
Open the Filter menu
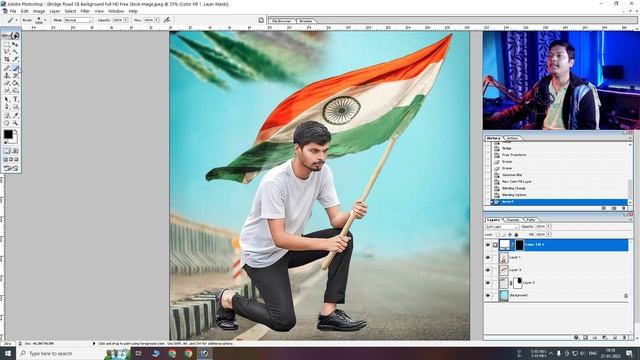[x=85, y=11]
